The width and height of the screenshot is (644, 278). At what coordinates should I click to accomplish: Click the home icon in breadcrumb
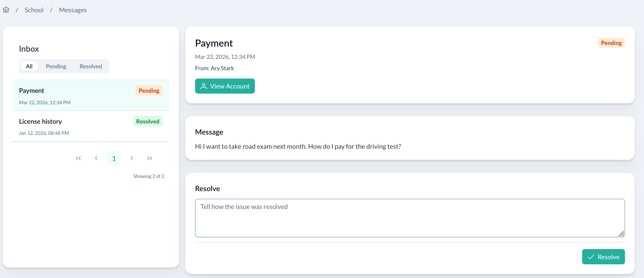(6, 10)
